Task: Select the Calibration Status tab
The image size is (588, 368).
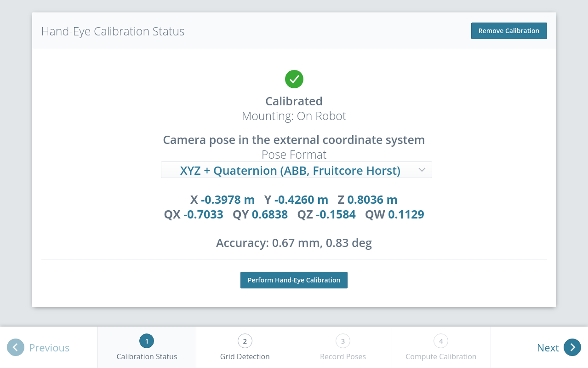Action: pos(147,347)
